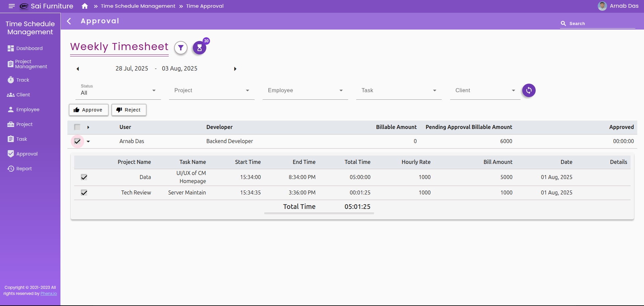Click Time Approval breadcrumb
The width and height of the screenshot is (644, 306).
[x=205, y=6]
